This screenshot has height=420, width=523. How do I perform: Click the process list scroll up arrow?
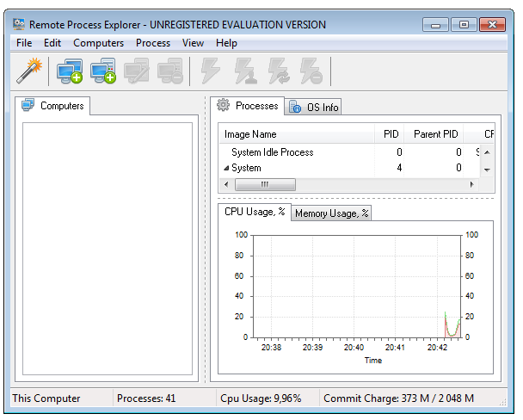click(x=488, y=152)
